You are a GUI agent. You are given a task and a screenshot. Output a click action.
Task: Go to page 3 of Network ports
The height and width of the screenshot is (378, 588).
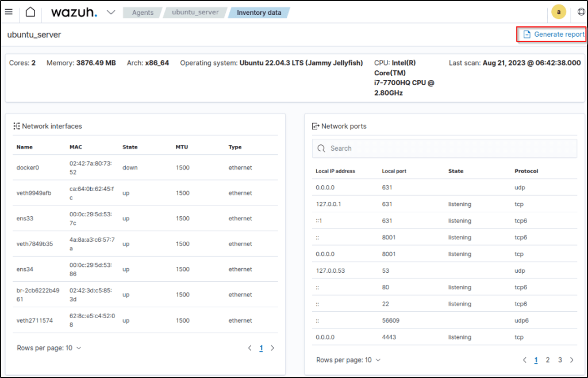pos(560,360)
